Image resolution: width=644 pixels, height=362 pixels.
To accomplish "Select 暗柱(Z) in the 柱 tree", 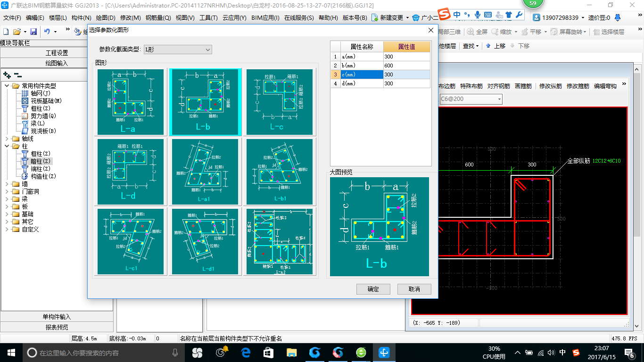I will click(x=41, y=161).
